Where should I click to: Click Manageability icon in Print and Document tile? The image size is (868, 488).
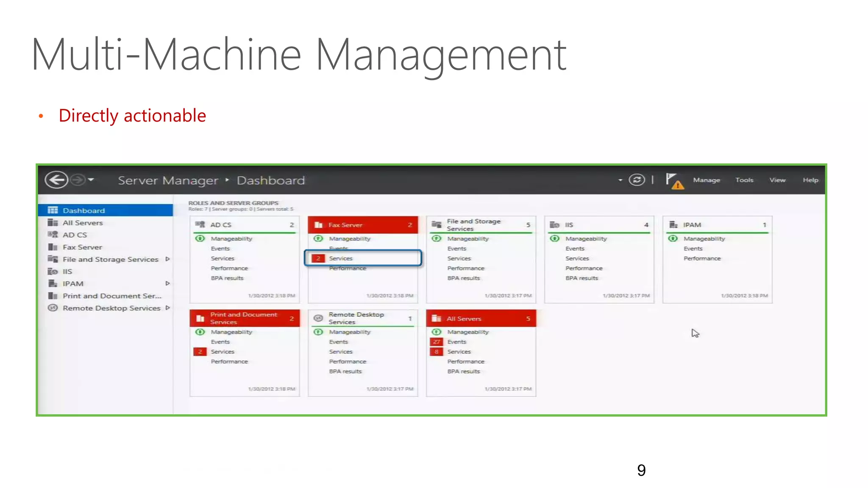(200, 332)
